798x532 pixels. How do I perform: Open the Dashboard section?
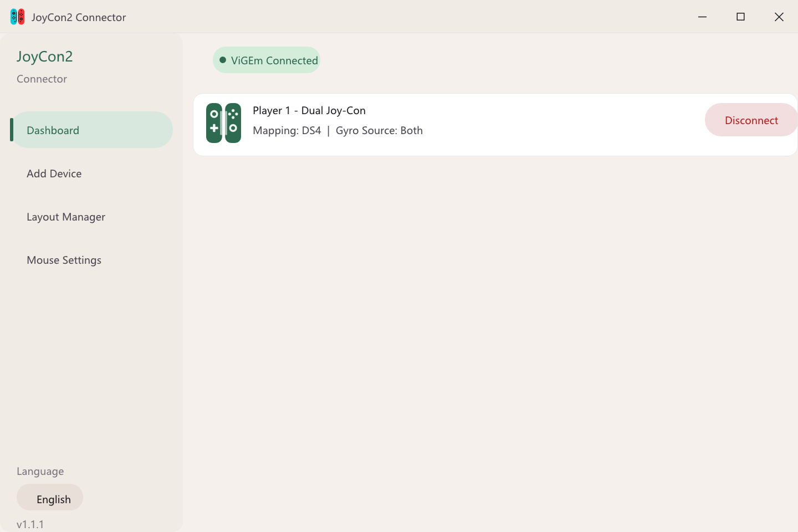(91, 130)
